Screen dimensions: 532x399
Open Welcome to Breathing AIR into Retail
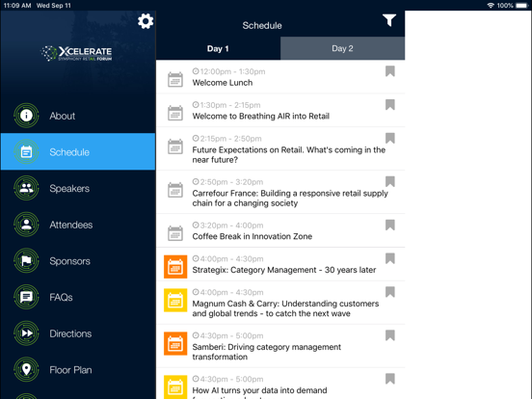click(x=260, y=117)
